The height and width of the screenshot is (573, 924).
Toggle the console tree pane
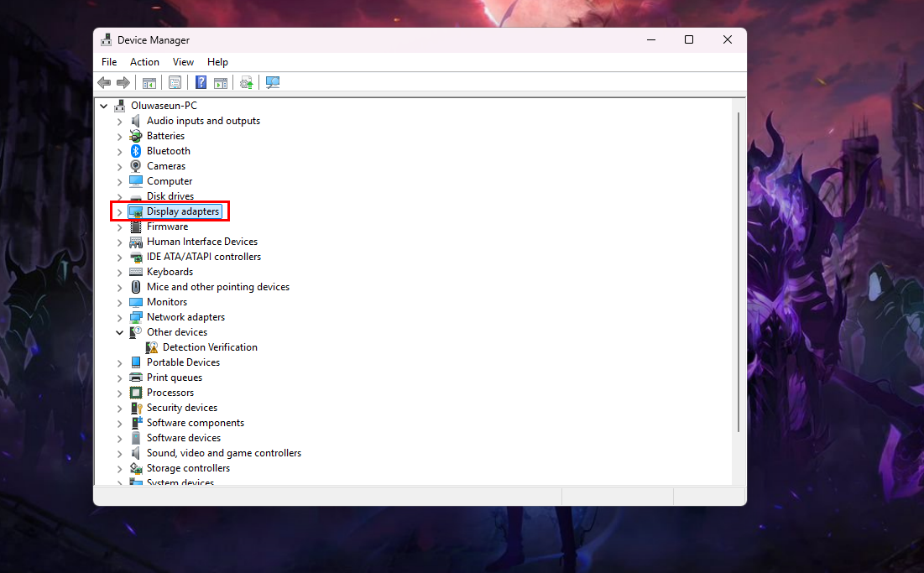point(149,81)
